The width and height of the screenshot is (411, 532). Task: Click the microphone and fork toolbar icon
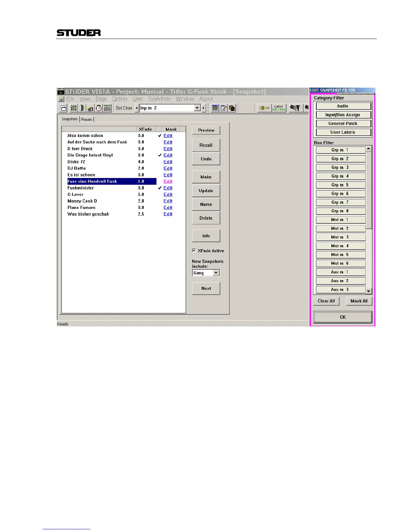295,108
